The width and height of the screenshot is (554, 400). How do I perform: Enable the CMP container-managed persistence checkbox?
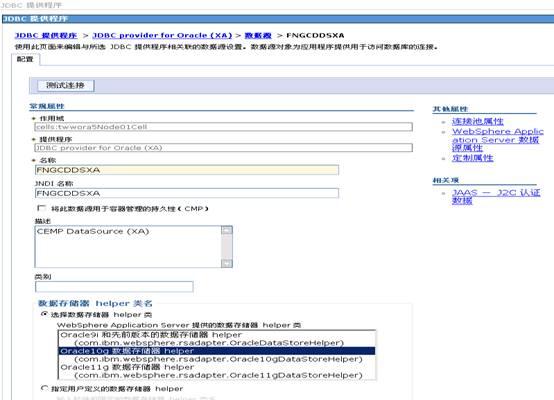(42, 208)
